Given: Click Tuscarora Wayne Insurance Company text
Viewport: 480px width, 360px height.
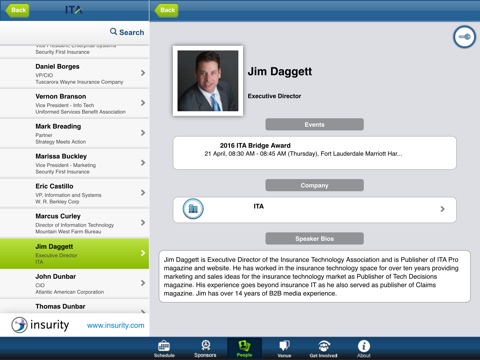Looking at the screenshot, I should [x=79, y=82].
